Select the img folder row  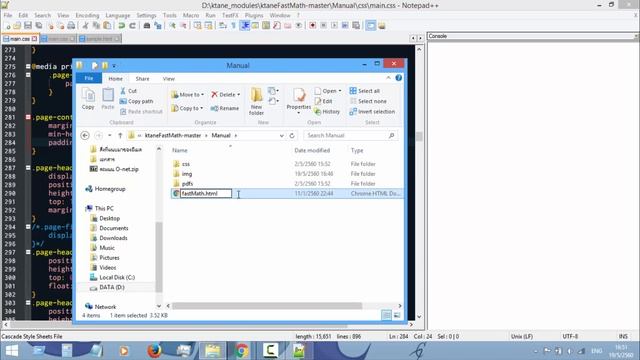pos(286,174)
